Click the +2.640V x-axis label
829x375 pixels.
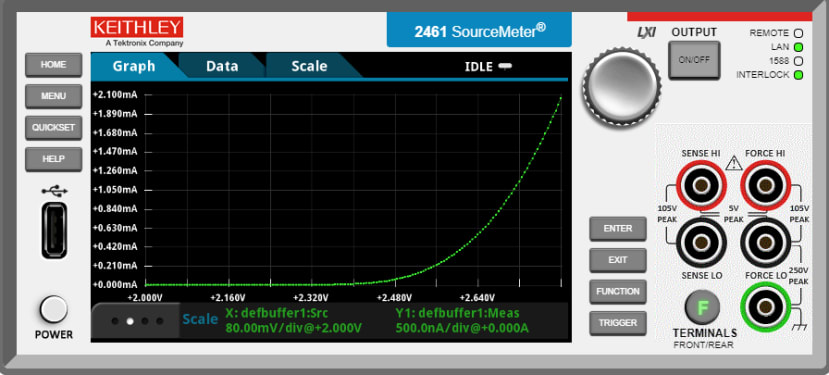coord(477,297)
